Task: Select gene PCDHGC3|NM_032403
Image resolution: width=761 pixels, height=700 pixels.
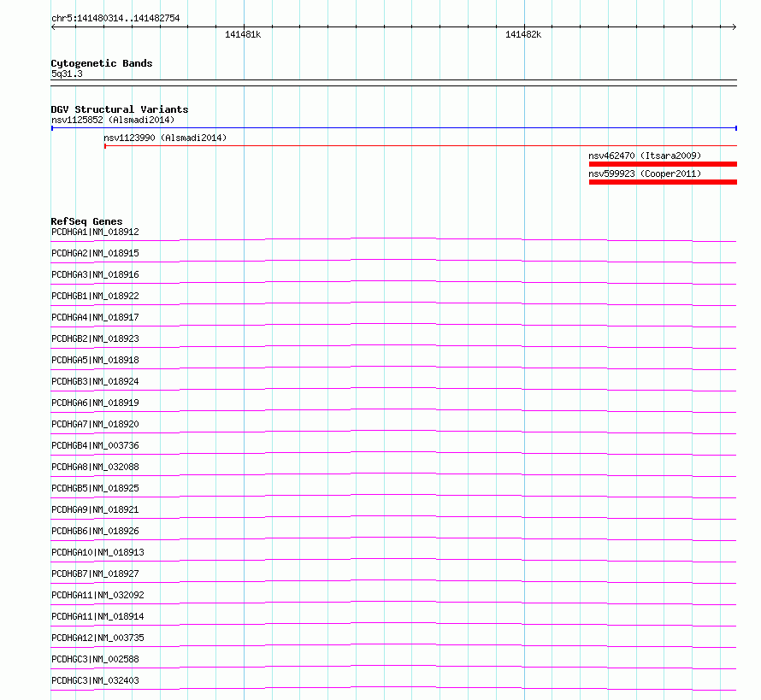Action: [95, 680]
